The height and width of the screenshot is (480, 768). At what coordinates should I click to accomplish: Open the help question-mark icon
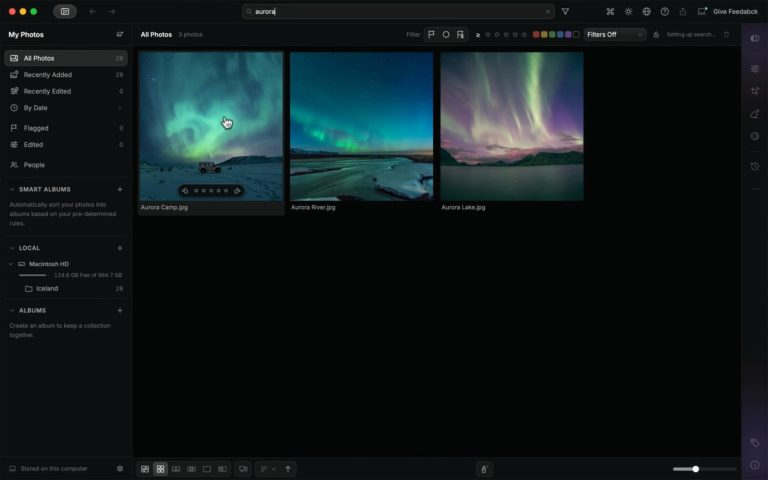pyautogui.click(x=665, y=11)
